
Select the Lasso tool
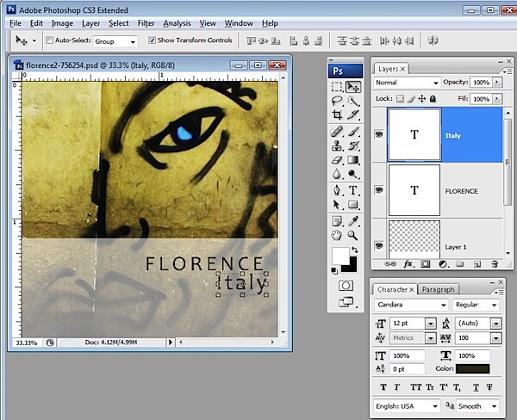pos(337,101)
